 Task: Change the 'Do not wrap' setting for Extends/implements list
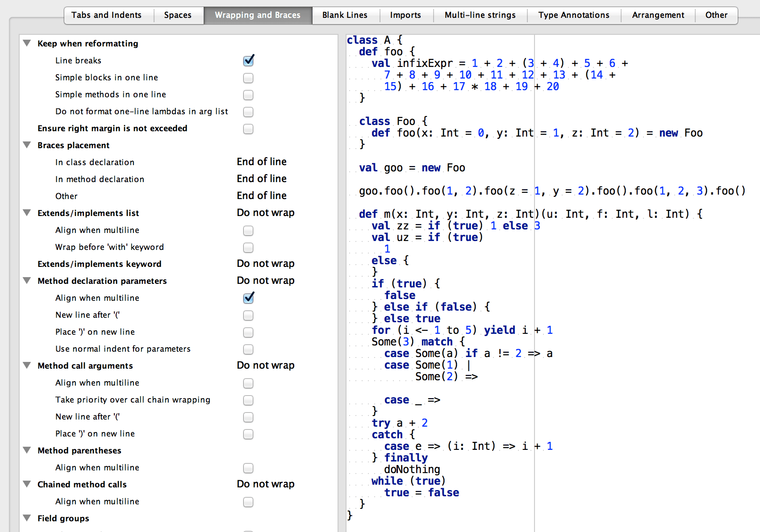266,213
